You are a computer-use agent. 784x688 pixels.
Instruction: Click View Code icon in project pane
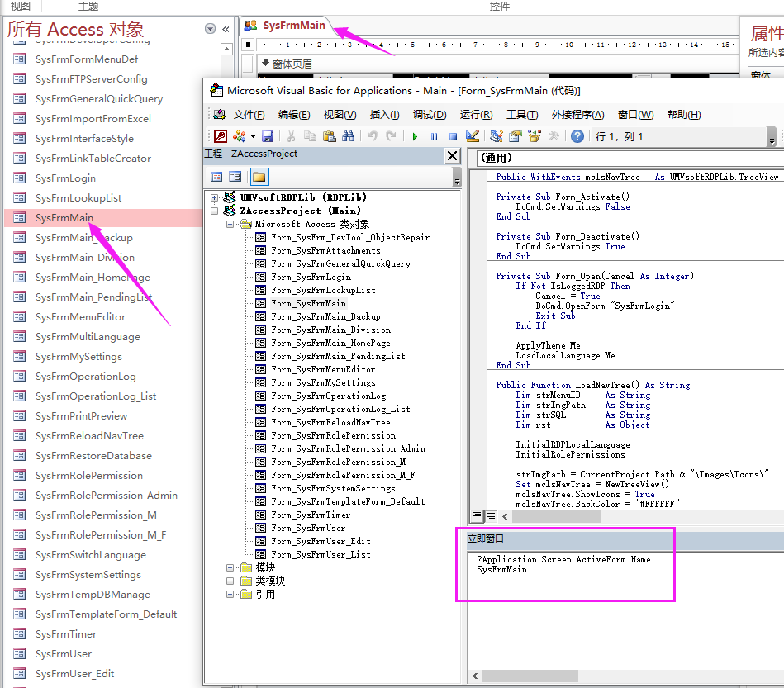tap(216, 177)
